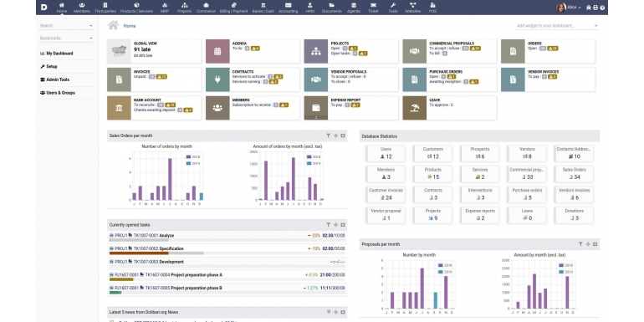Click the Members tile group icon
The image size is (644, 322).
coord(217,108)
